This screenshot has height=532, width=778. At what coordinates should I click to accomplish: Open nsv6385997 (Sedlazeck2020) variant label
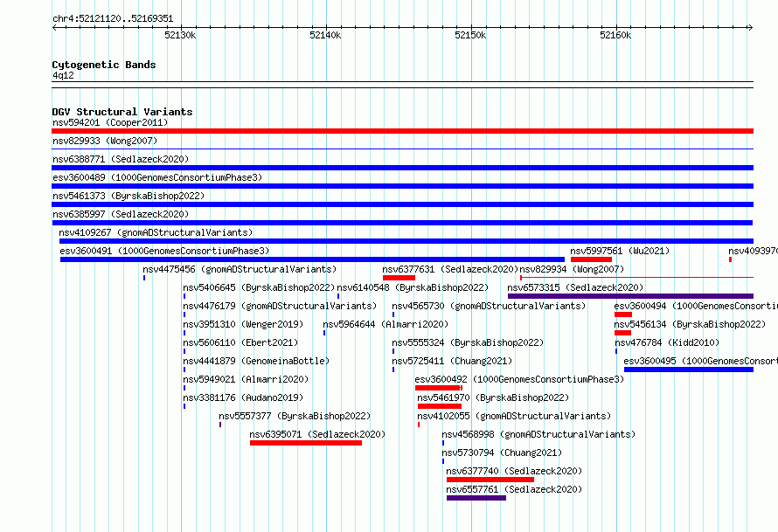[121, 214]
